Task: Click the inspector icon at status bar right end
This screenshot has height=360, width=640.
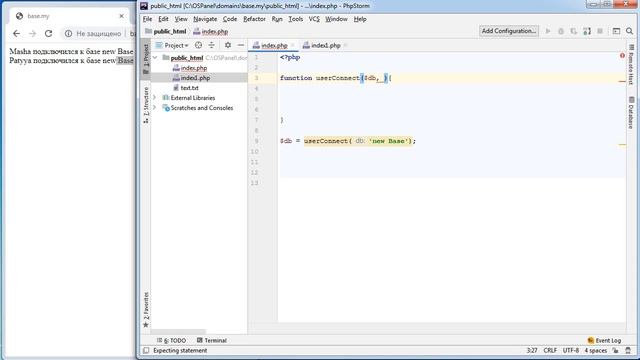Action: [628, 350]
